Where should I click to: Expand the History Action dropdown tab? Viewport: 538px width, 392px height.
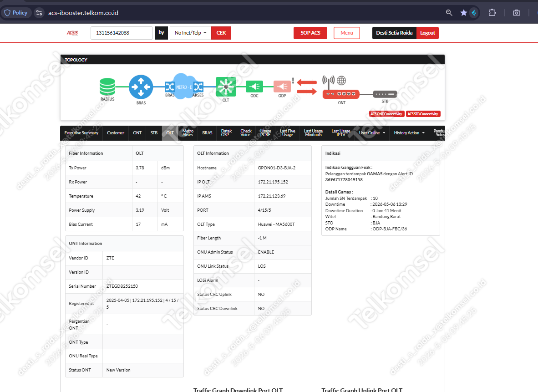[409, 133]
